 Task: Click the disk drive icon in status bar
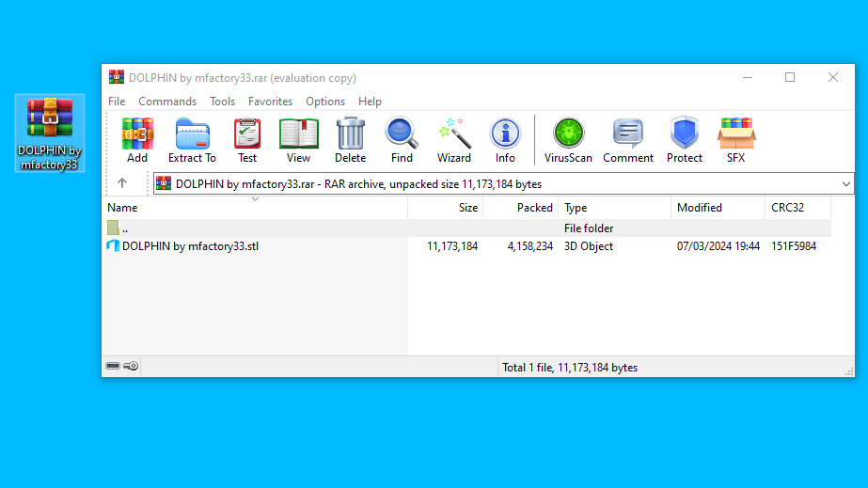pyautogui.click(x=113, y=366)
